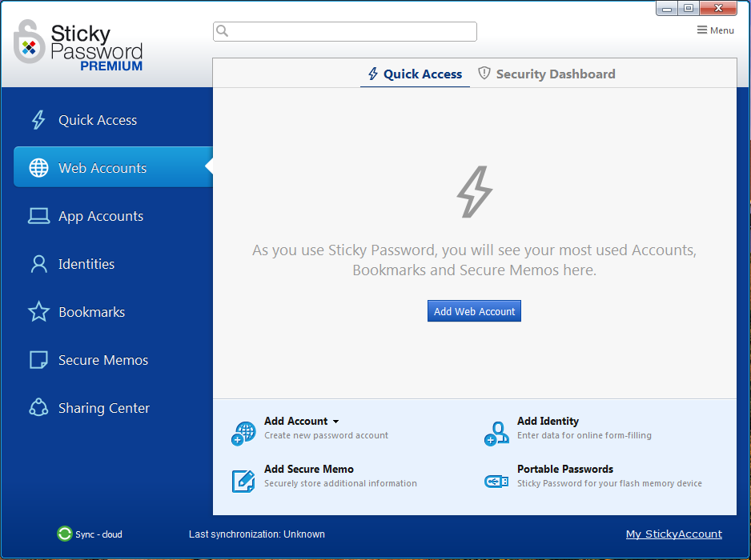Select the Bookmarks star icon
Viewport: 751px width, 560px height.
click(x=38, y=311)
